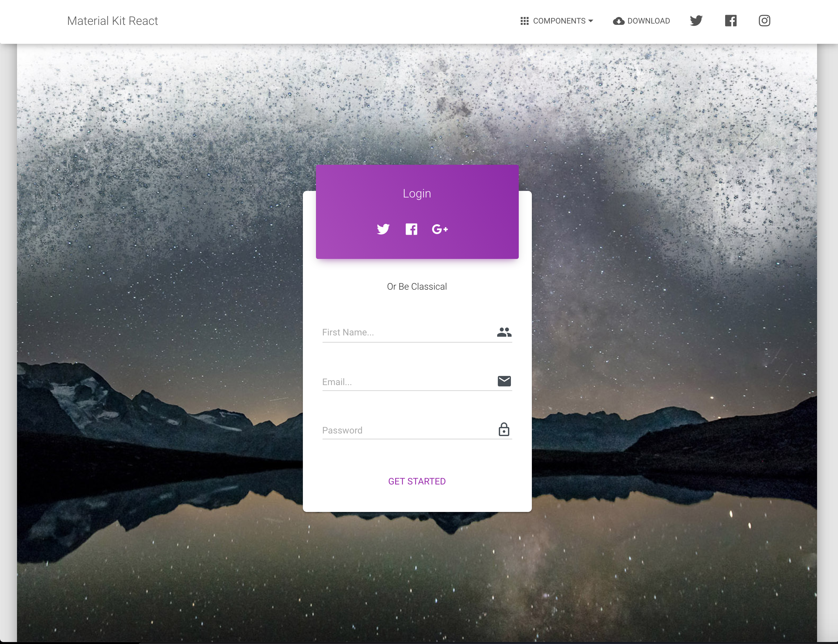This screenshot has width=838, height=644.
Task: Click the Twitter bird icon in navbar
Action: [696, 20]
